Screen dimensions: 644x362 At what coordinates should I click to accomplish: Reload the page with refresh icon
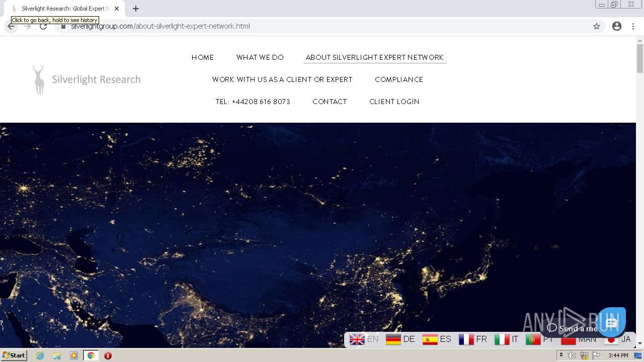[x=43, y=26]
